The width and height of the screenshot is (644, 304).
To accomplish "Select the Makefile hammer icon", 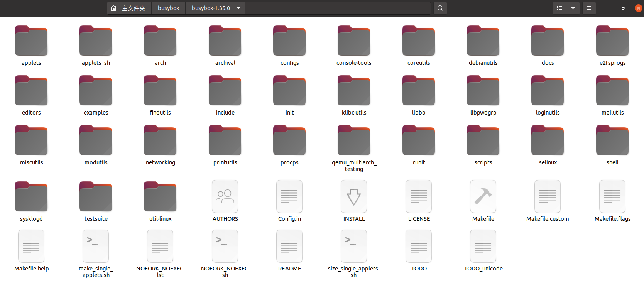I will click(x=483, y=196).
